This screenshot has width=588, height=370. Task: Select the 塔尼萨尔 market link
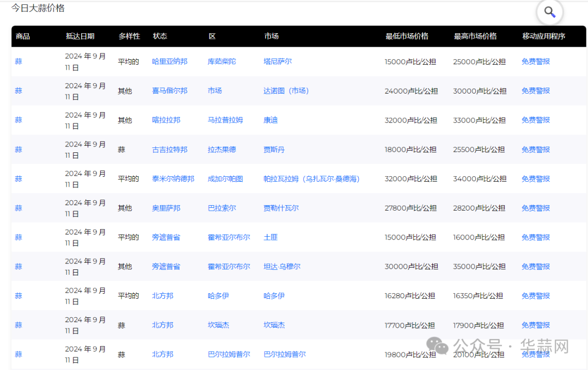click(277, 61)
